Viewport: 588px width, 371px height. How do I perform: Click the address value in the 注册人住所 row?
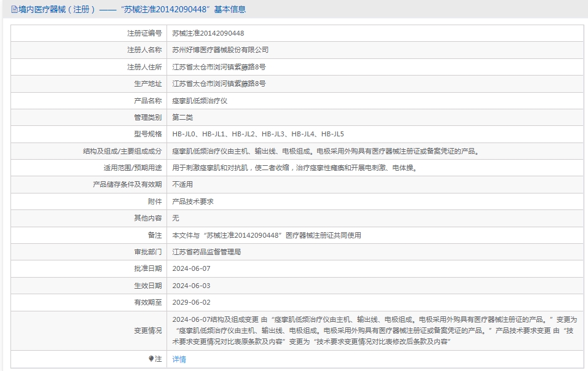point(219,67)
